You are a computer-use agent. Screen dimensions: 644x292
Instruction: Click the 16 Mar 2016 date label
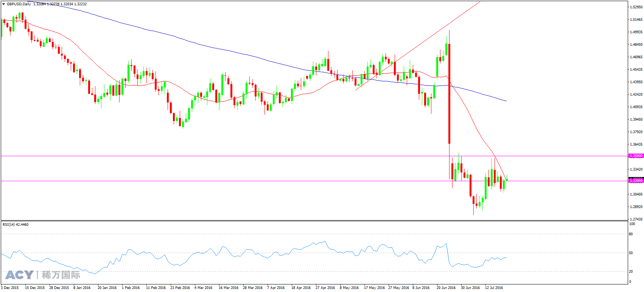229,288
